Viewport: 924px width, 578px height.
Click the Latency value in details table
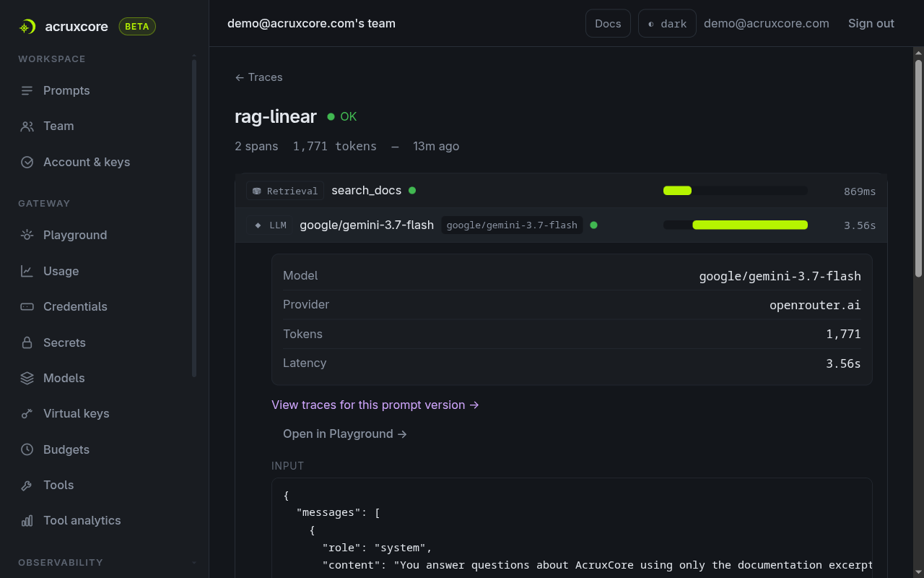point(844,363)
